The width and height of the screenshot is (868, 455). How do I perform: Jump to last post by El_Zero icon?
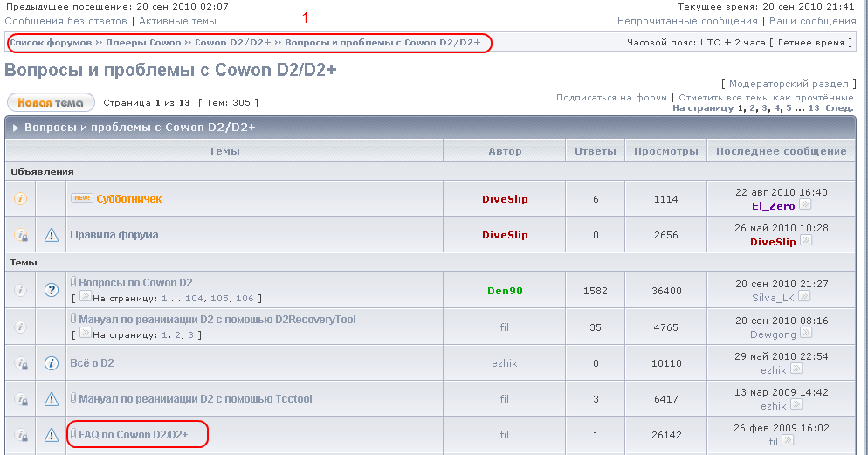click(805, 204)
